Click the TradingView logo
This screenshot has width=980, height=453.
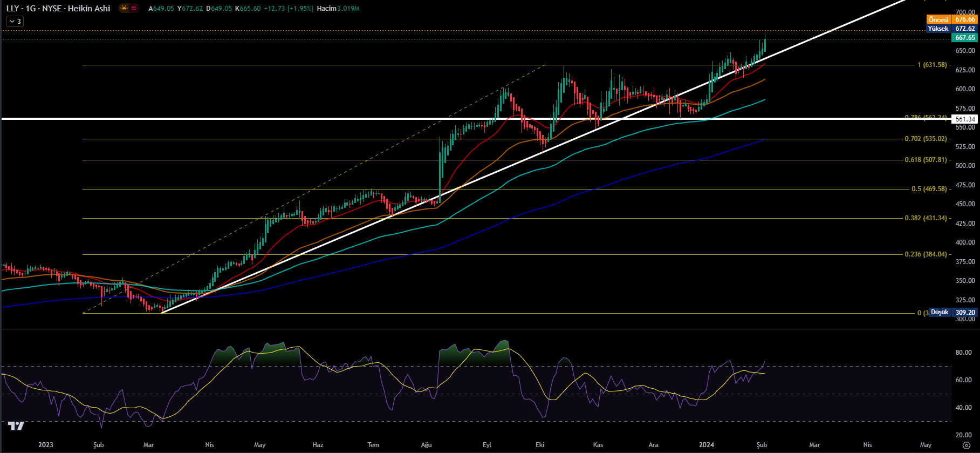click(16, 425)
